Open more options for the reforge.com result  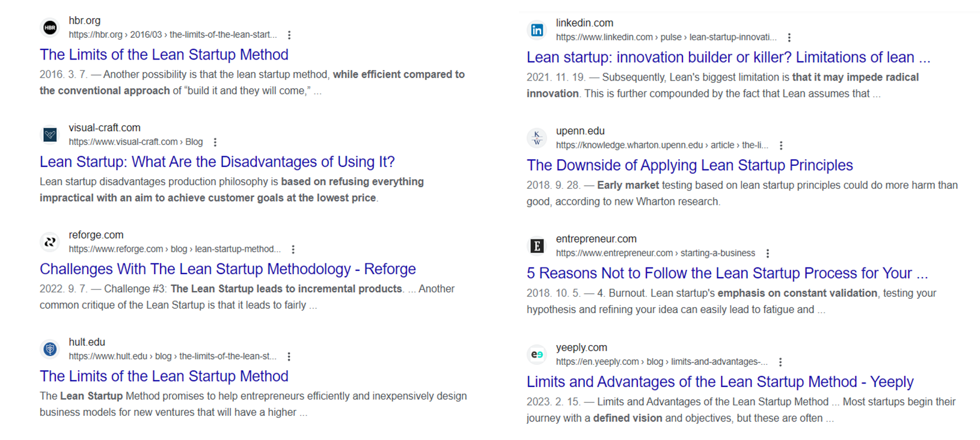(x=293, y=249)
